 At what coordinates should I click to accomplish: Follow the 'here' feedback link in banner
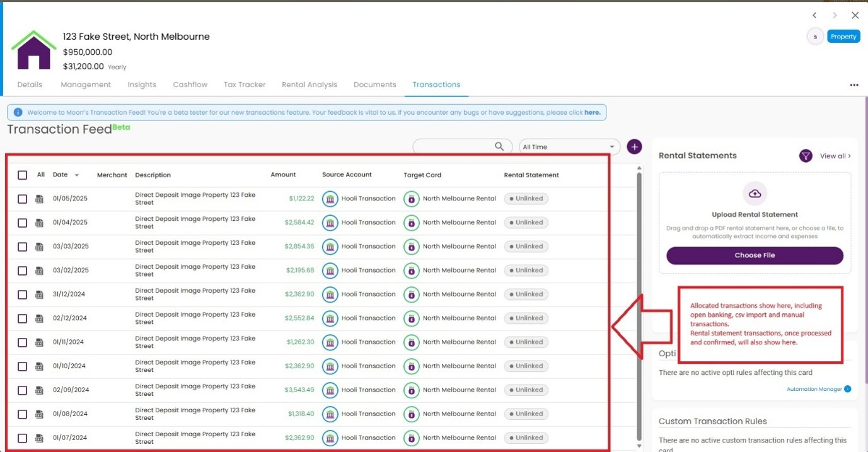coord(592,112)
